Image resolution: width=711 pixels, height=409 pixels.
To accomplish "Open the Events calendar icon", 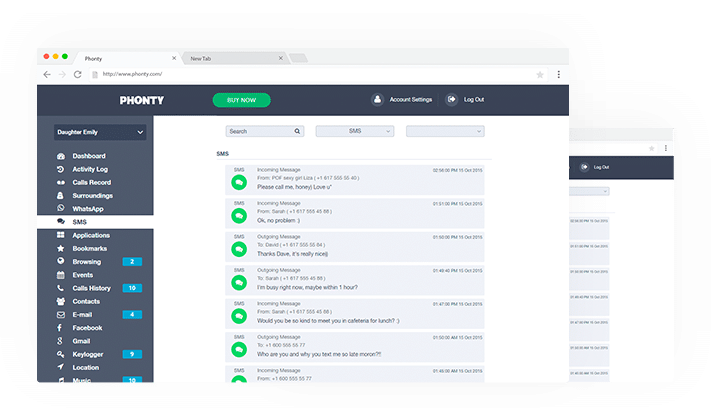I will [60, 275].
